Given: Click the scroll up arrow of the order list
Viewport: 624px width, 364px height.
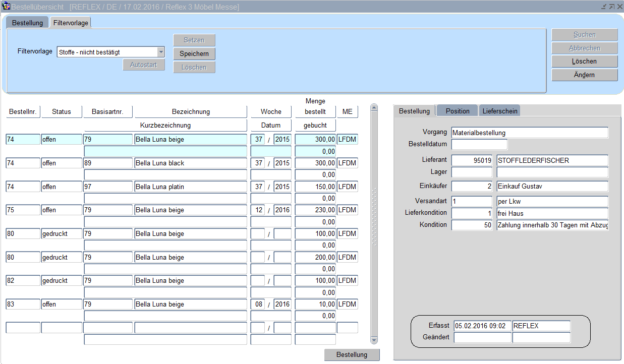Looking at the screenshot, I should coord(374,107).
